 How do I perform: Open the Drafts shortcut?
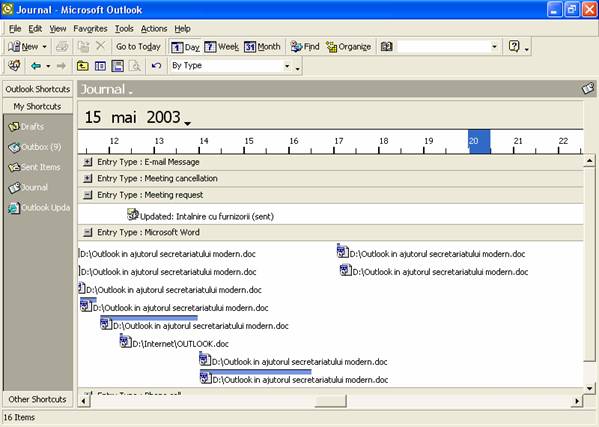coord(27,126)
